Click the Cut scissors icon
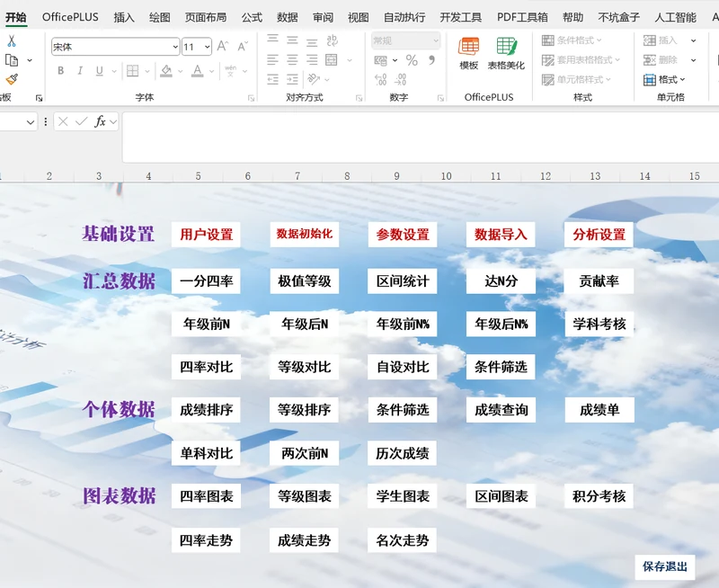The height and width of the screenshot is (588, 719). (12, 40)
